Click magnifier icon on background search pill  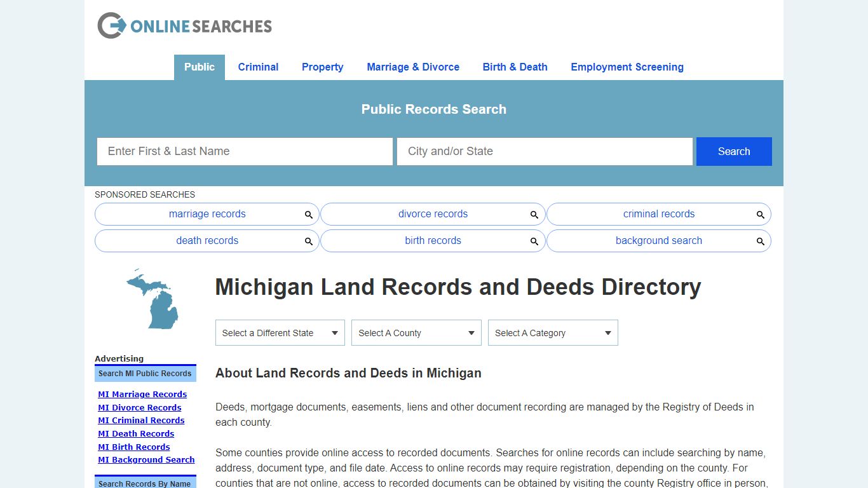coord(760,241)
